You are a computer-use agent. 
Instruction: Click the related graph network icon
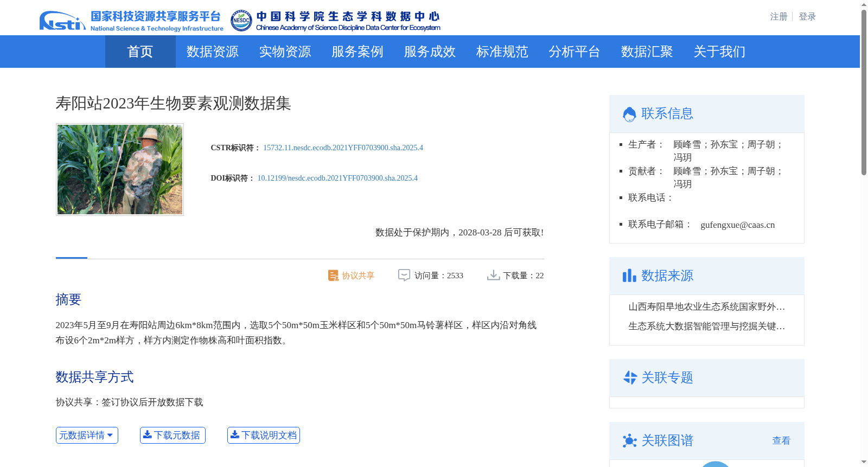pos(630,440)
